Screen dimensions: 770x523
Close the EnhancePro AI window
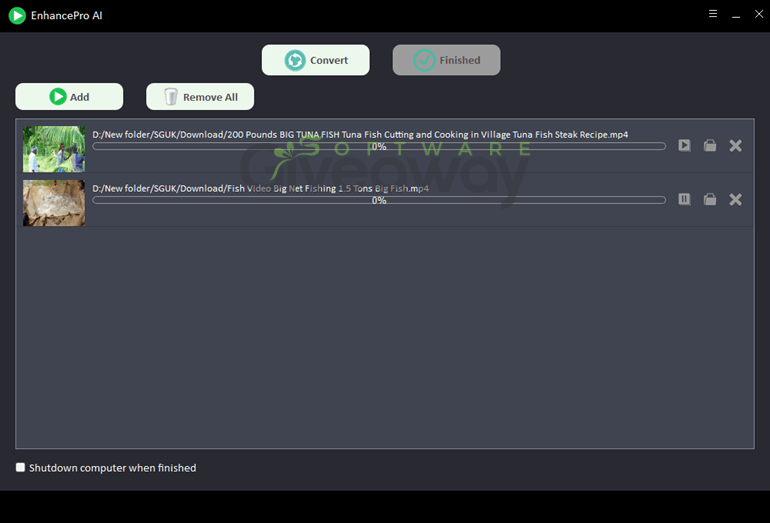[759, 14]
